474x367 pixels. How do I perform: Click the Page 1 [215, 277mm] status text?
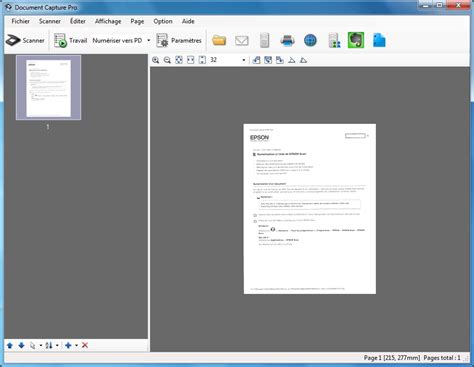click(x=392, y=358)
